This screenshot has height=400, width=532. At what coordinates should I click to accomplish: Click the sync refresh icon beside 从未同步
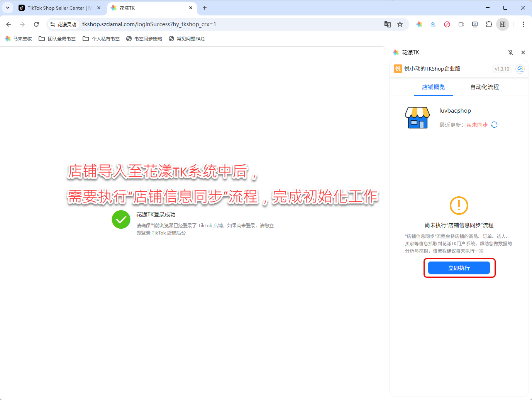[x=494, y=125]
